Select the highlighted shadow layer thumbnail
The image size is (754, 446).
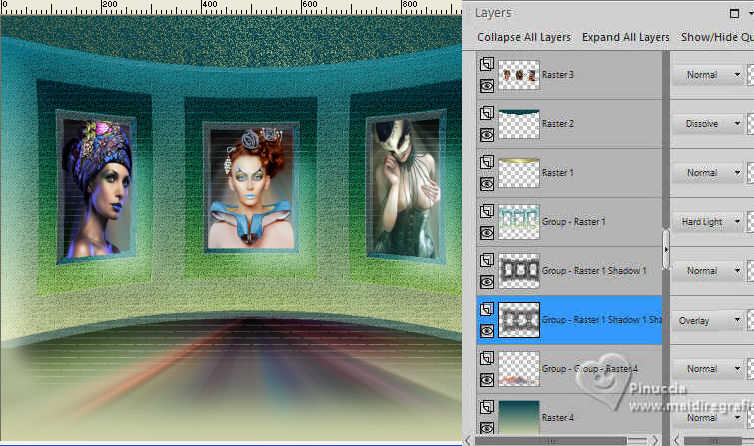tap(519, 320)
